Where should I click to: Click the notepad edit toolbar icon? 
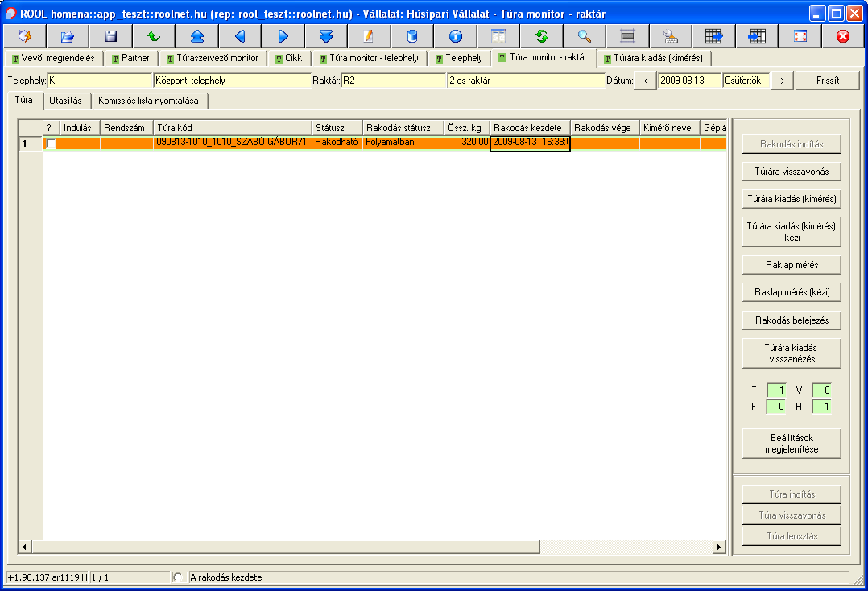click(369, 36)
